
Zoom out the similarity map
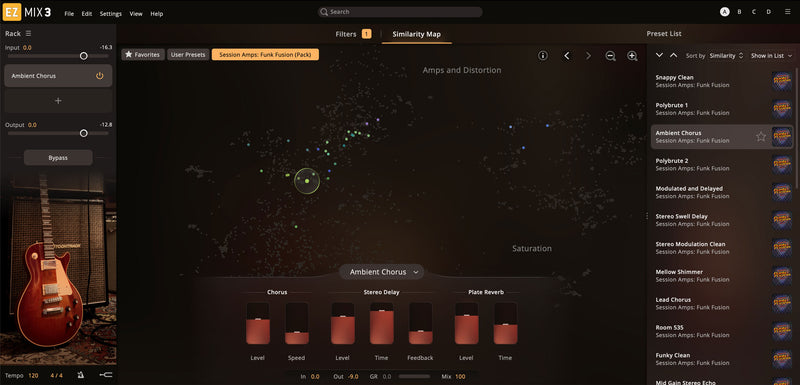coord(610,56)
